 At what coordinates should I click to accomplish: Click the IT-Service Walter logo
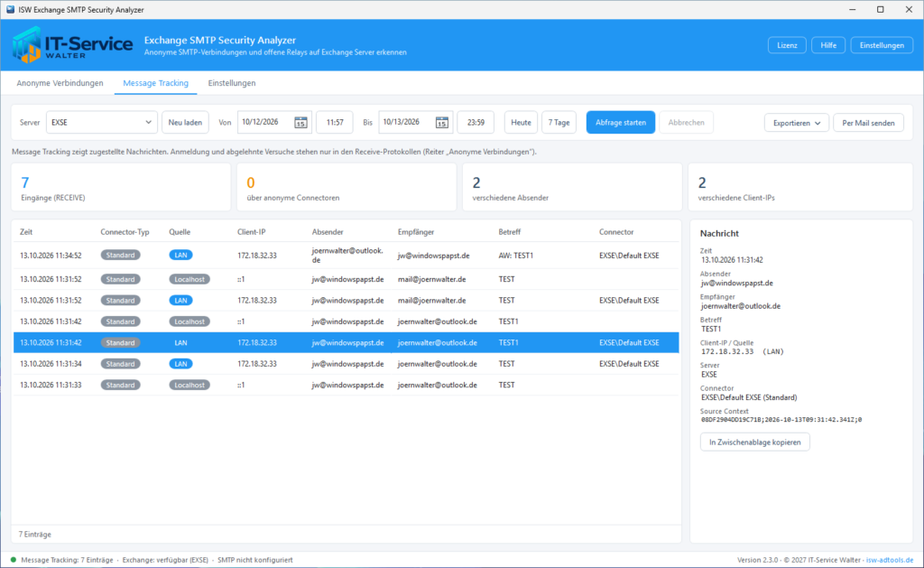click(x=72, y=45)
